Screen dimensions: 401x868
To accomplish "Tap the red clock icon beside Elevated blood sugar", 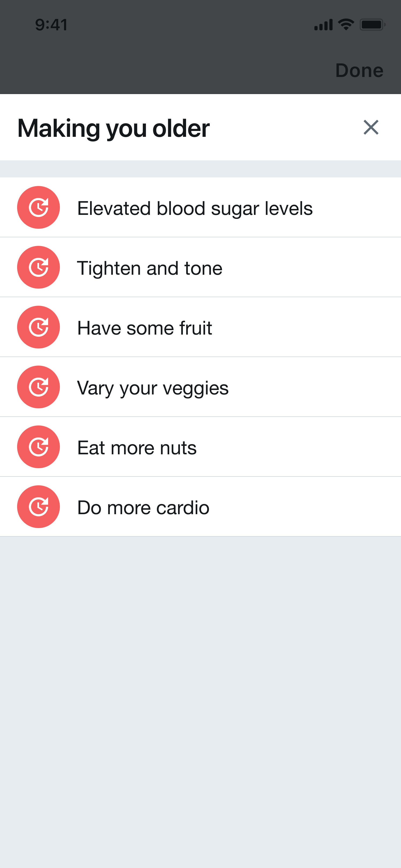I will (38, 208).
